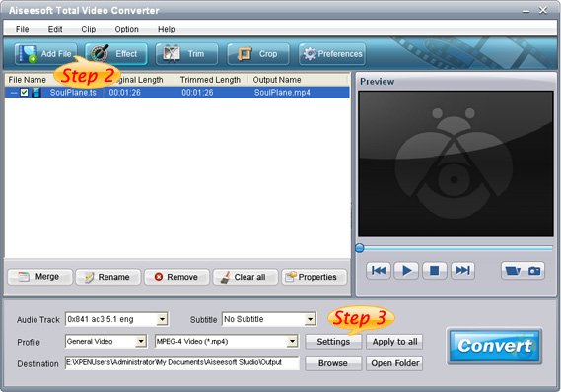The image size is (561, 392).
Task: Open the Crop tool
Action: pyautogui.click(x=258, y=54)
